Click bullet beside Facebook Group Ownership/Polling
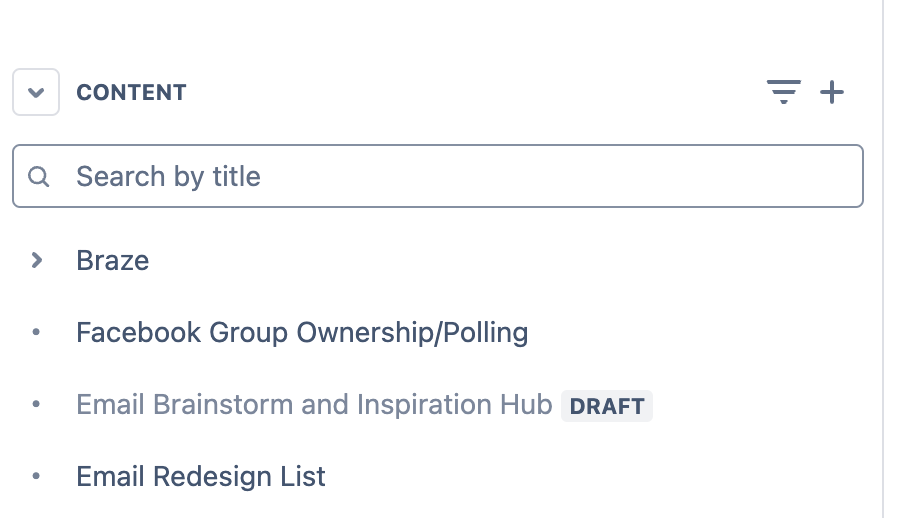Viewport: 914px width, 518px height. click(x=36, y=332)
